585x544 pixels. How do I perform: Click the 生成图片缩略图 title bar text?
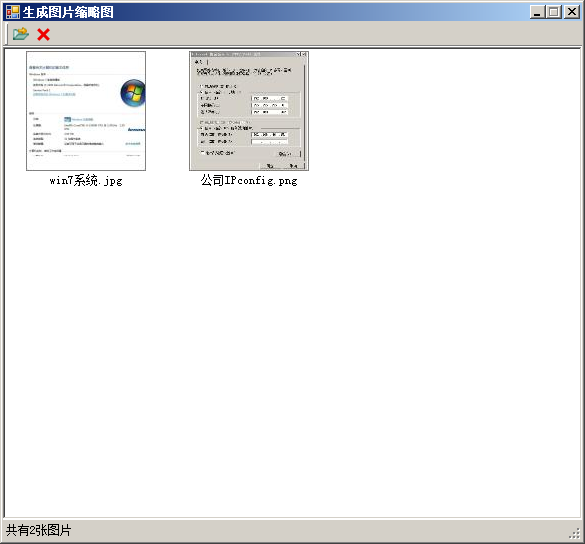(x=68, y=12)
